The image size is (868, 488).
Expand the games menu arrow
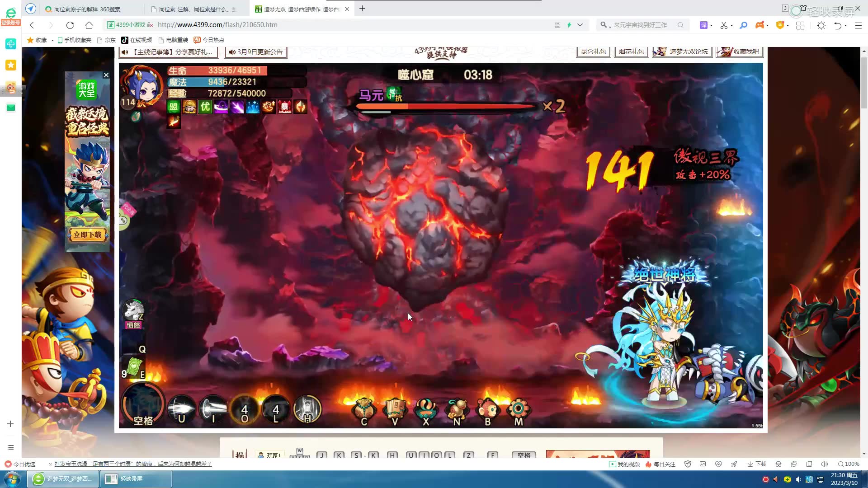[768, 25]
